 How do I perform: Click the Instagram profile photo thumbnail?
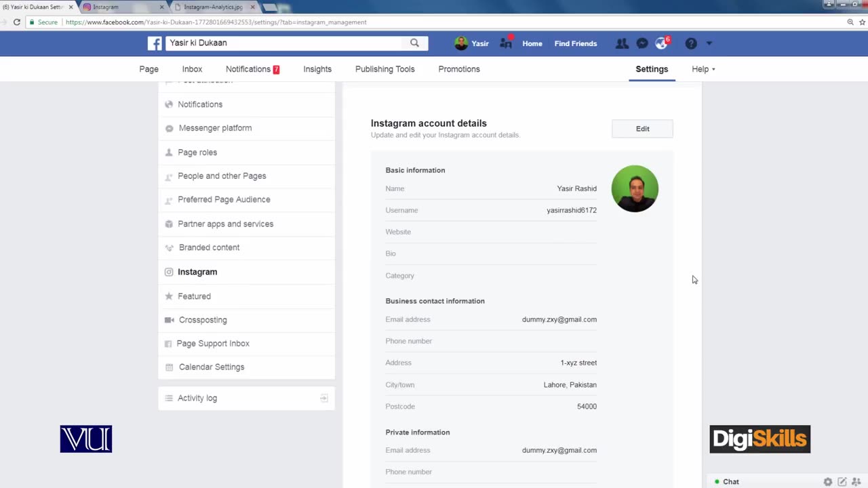point(635,188)
